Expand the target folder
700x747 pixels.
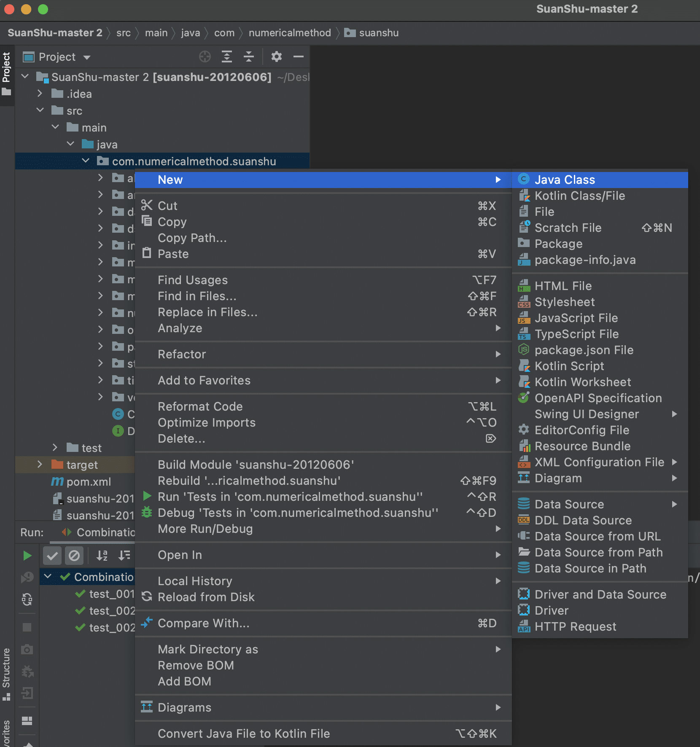[x=40, y=464]
